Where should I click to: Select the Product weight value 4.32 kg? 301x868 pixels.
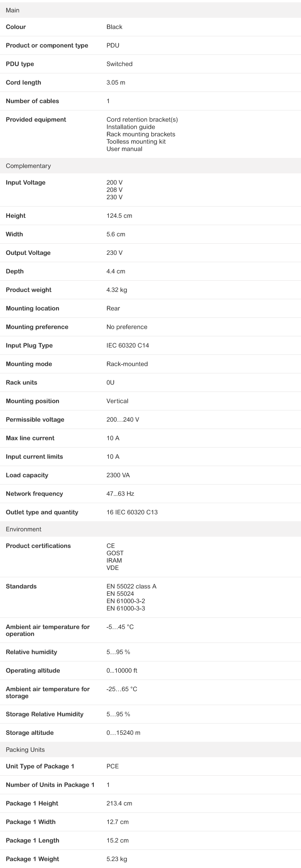[117, 290]
